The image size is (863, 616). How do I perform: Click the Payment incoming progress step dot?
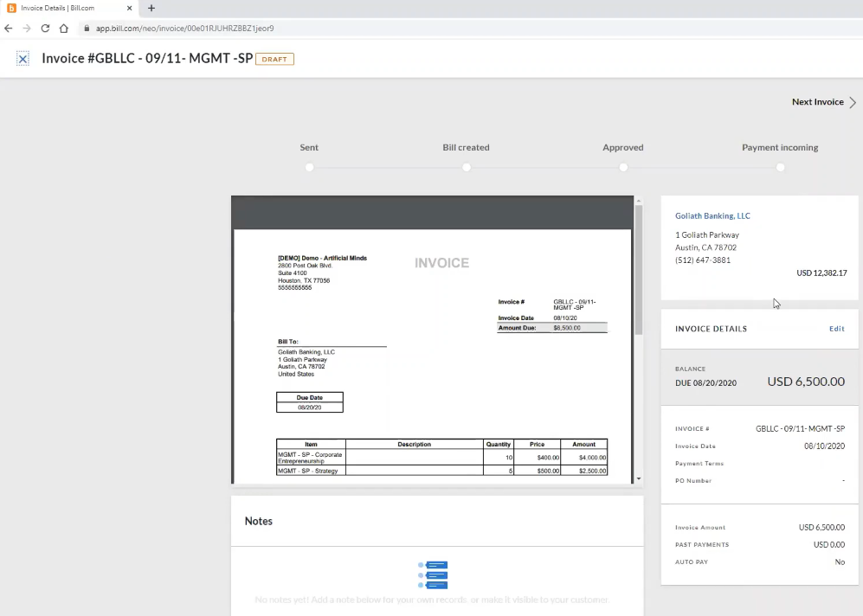(780, 167)
